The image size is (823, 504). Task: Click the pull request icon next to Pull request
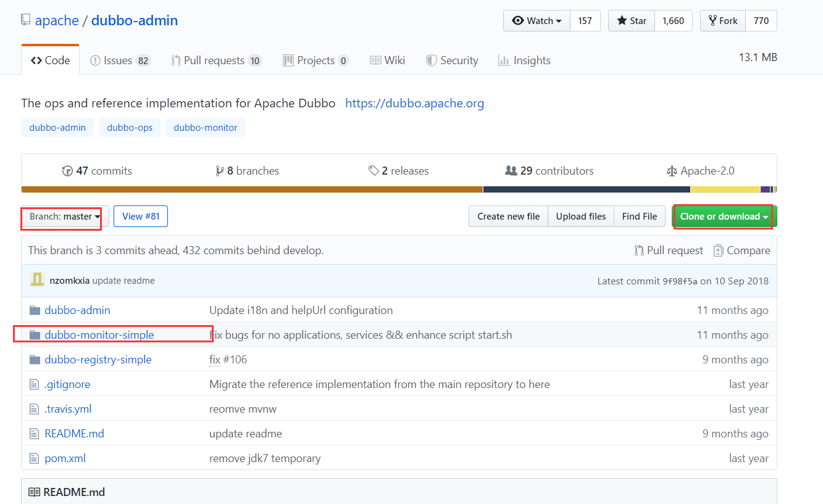pos(639,250)
